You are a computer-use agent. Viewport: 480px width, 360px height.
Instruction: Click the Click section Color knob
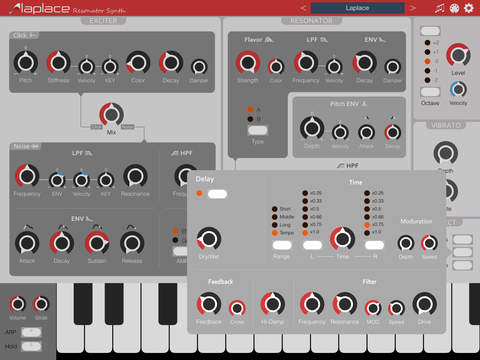tap(138, 63)
